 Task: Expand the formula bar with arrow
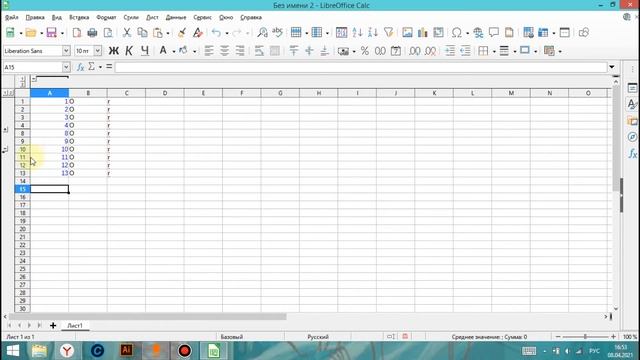(x=611, y=67)
